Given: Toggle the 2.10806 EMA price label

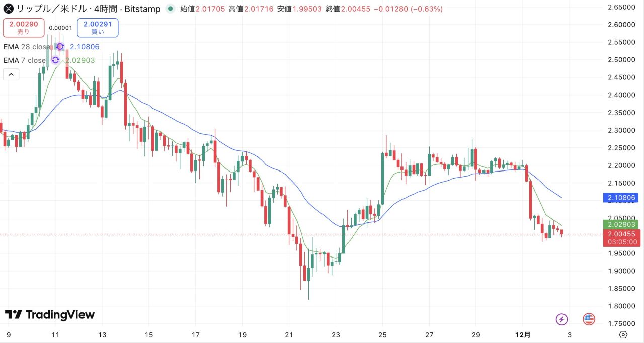Looking at the screenshot, I should 620,198.
